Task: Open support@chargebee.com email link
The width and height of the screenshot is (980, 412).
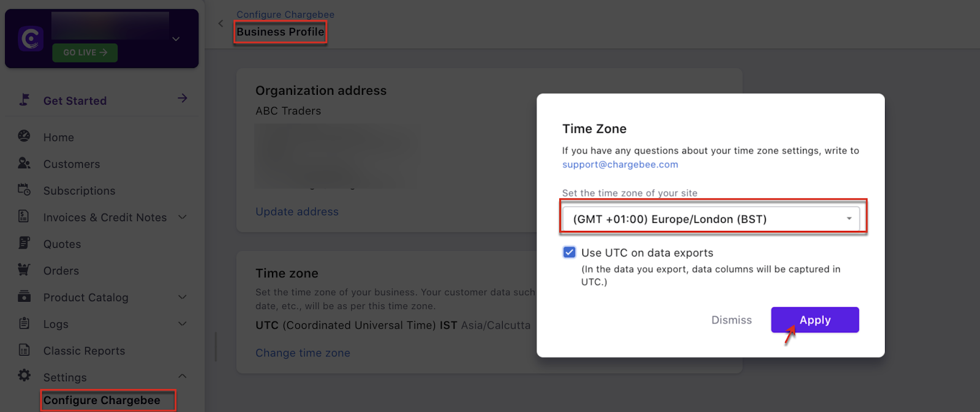Action: click(620, 165)
